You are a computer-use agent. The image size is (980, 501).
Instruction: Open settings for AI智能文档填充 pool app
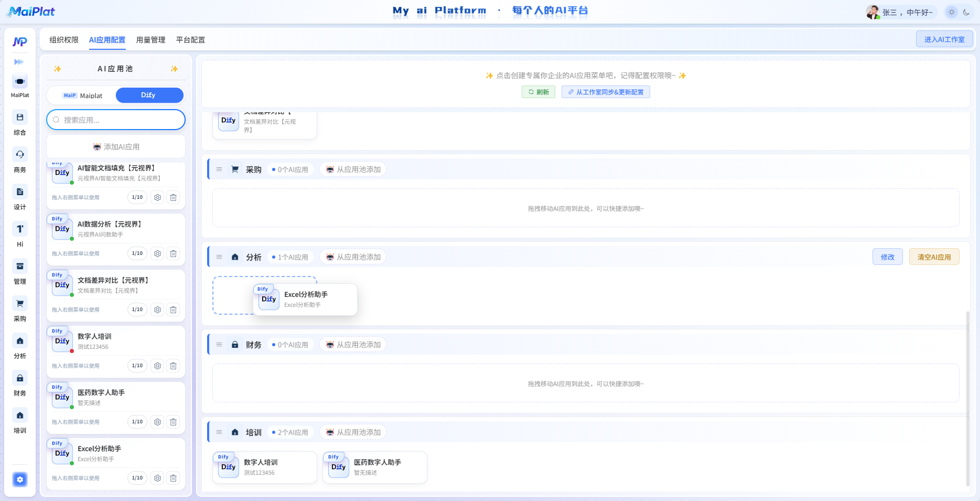pos(157,197)
